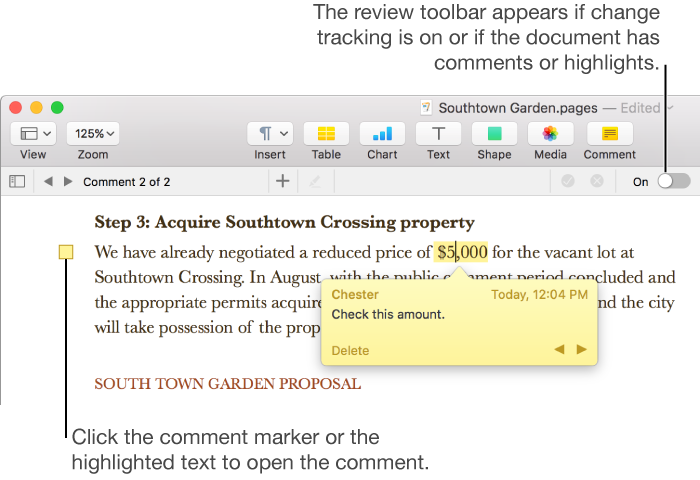Click the reject change X icon
The height and width of the screenshot is (480, 700).
(x=597, y=181)
